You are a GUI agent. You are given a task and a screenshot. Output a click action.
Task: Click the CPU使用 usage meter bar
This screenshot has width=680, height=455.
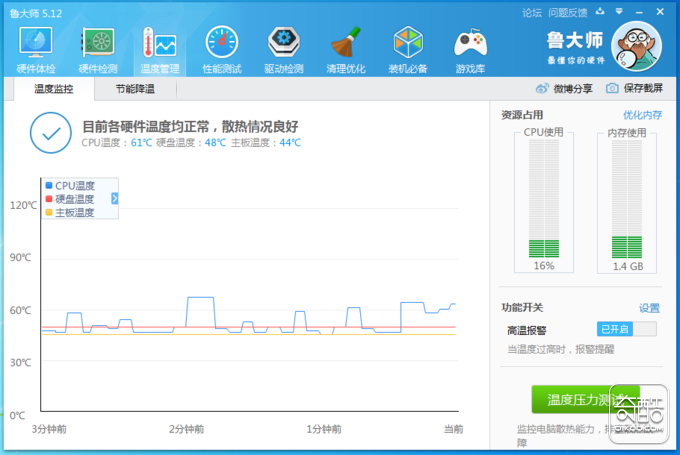[x=543, y=199]
